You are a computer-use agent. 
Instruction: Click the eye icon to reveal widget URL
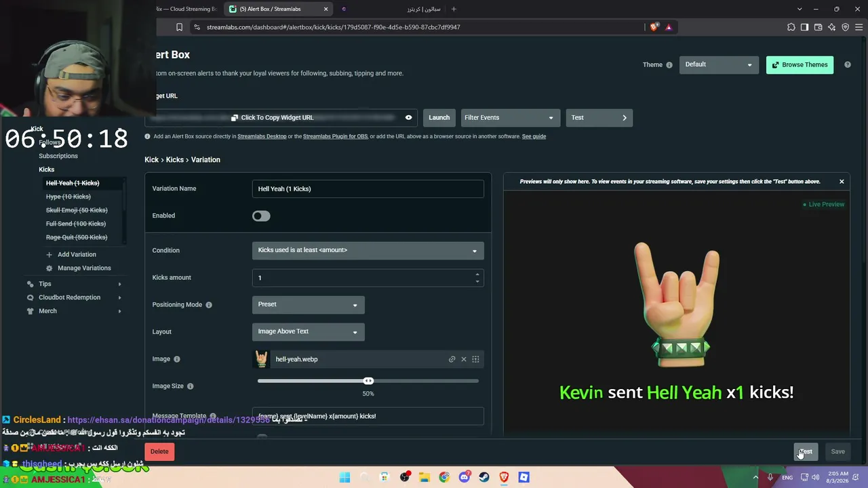408,117
